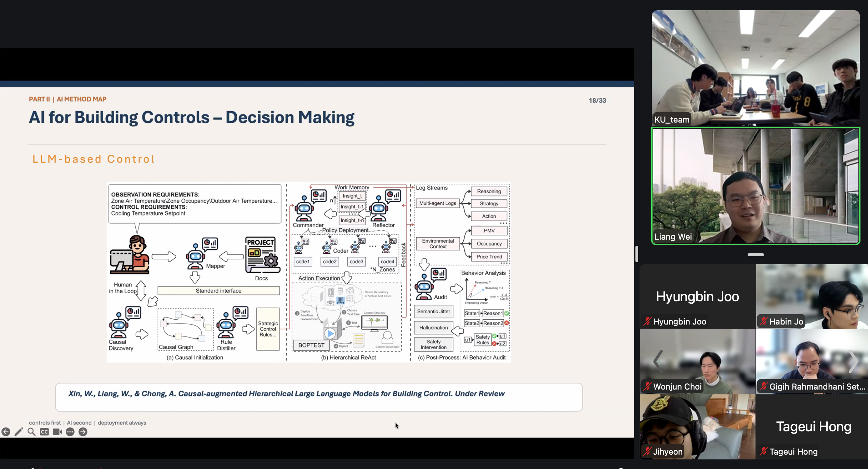The height and width of the screenshot is (469, 868).
Task: Advance to next slide with forward arrow
Action: pos(83,432)
